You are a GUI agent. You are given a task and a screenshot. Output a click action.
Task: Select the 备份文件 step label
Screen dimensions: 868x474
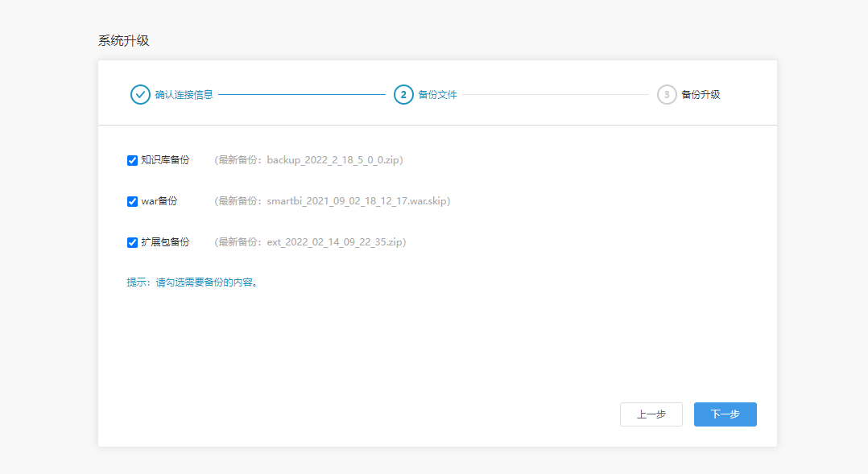tap(437, 95)
